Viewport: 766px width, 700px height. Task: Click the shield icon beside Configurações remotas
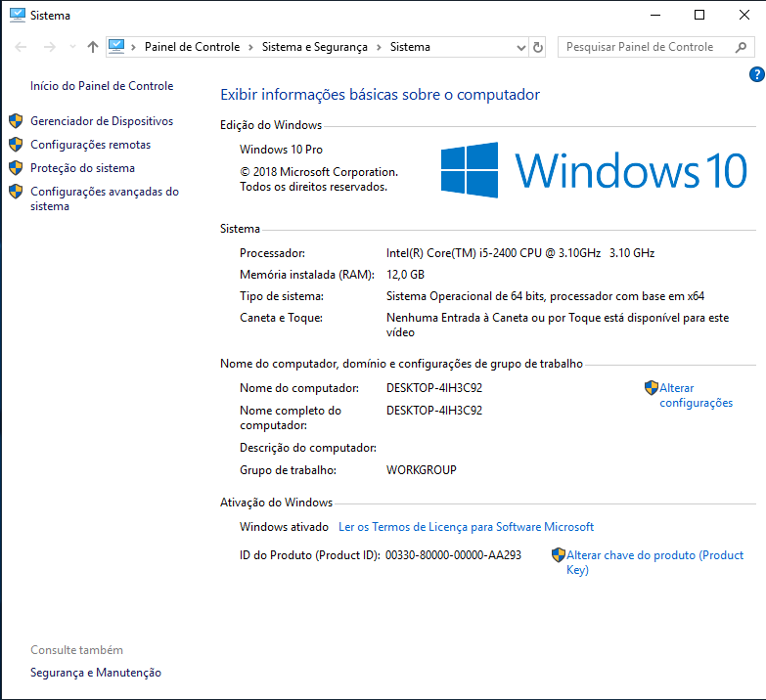point(16,144)
